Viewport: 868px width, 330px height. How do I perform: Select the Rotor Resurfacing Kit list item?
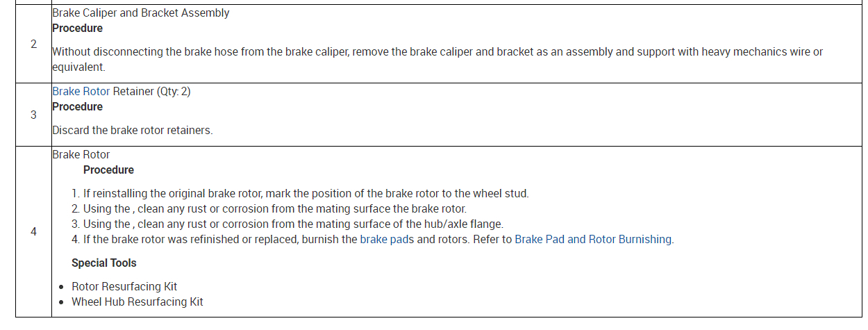(x=124, y=286)
